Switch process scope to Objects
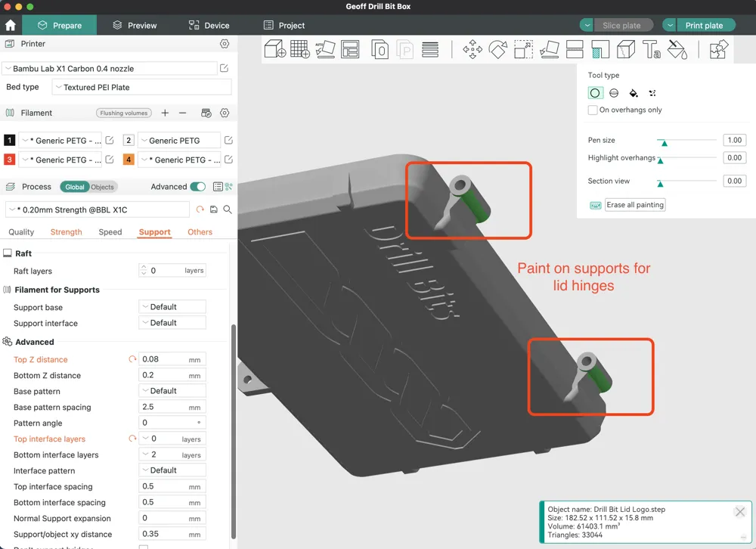Viewport: 756px width, 549px height. click(x=102, y=187)
